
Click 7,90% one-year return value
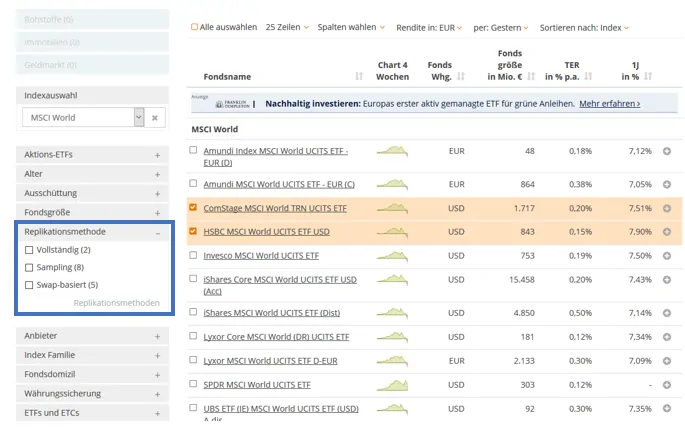click(640, 232)
